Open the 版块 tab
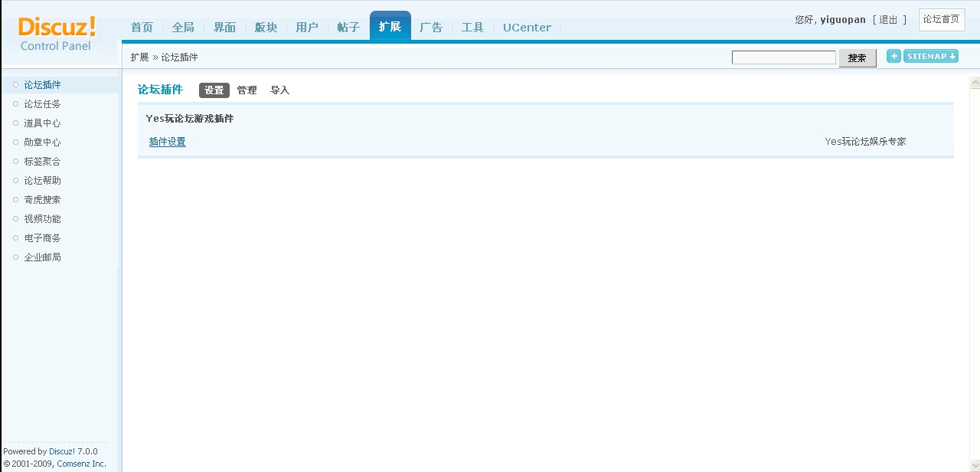This screenshot has width=980, height=472. [266, 27]
